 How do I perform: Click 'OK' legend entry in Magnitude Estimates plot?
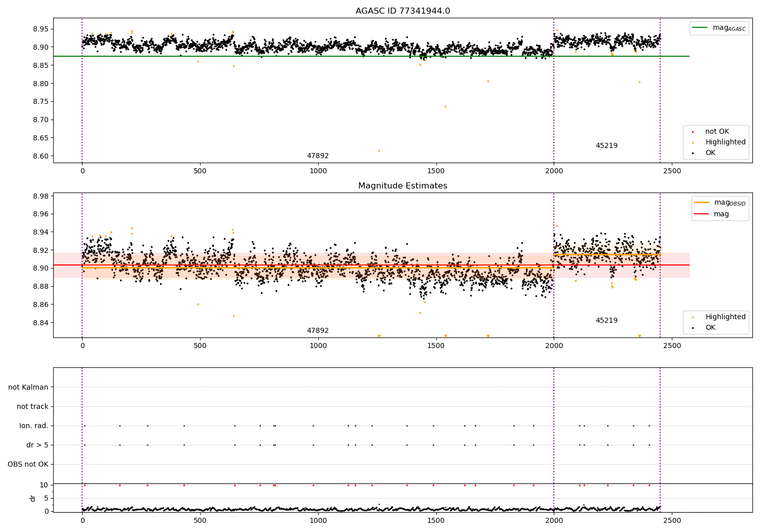click(710, 328)
